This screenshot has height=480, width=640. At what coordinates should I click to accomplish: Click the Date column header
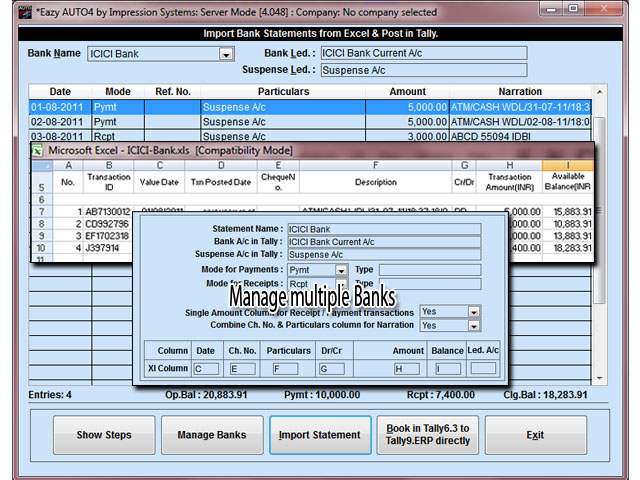click(60, 92)
